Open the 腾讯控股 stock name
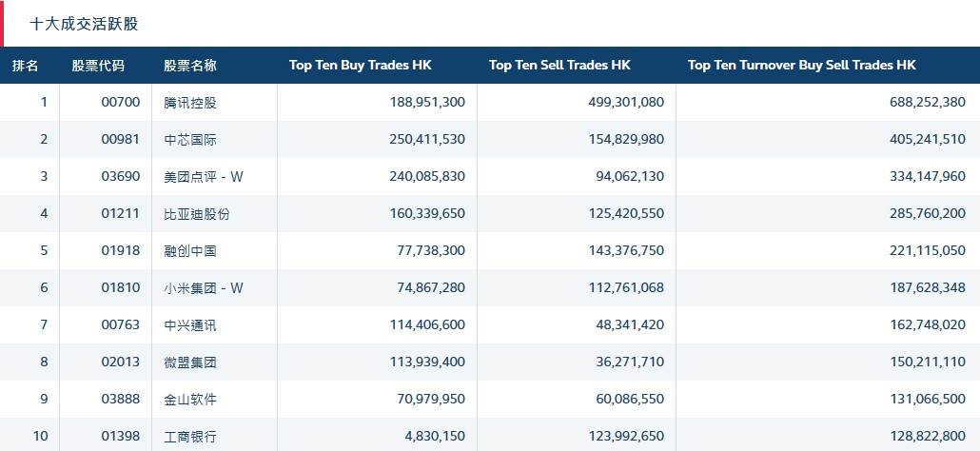980x451 pixels. pos(190,103)
